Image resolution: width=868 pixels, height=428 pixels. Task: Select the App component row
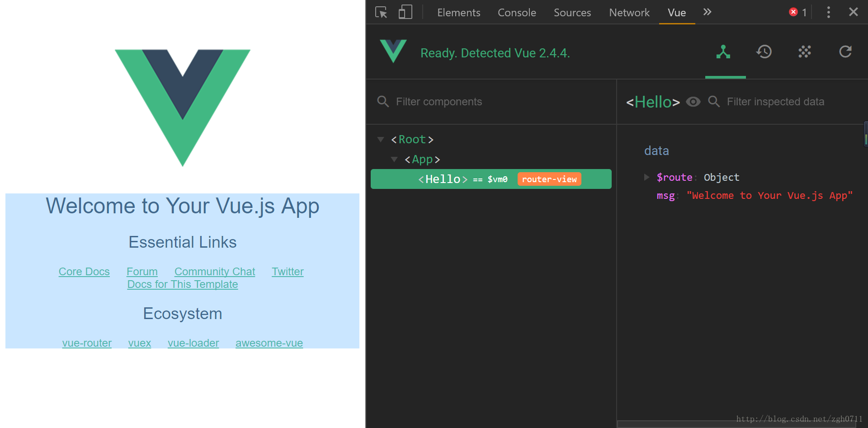pos(491,159)
